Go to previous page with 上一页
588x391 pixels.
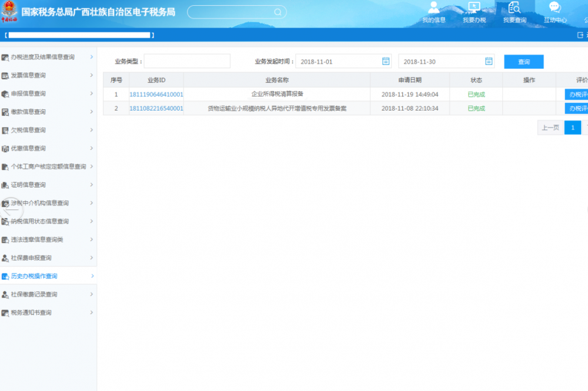[550, 128]
